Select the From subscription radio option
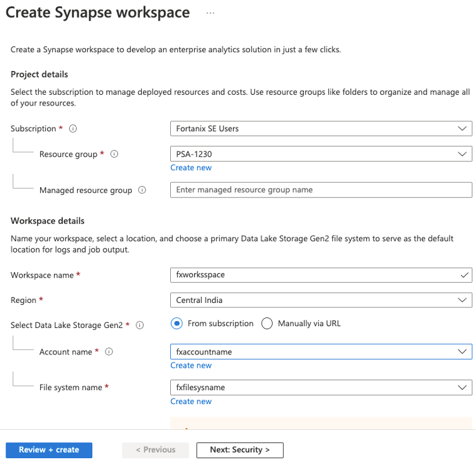This screenshot has width=476, height=460. click(x=176, y=323)
